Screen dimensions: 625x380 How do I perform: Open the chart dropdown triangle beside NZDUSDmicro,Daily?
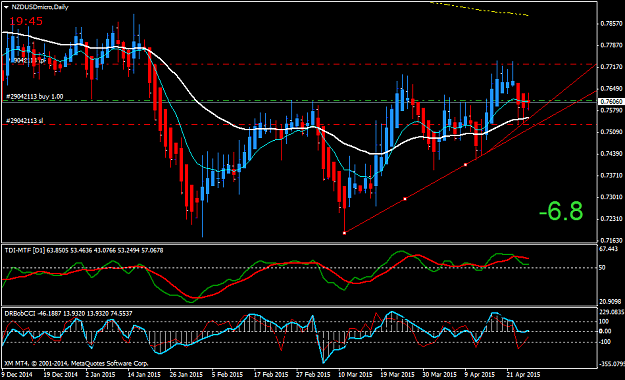pyautogui.click(x=6, y=7)
